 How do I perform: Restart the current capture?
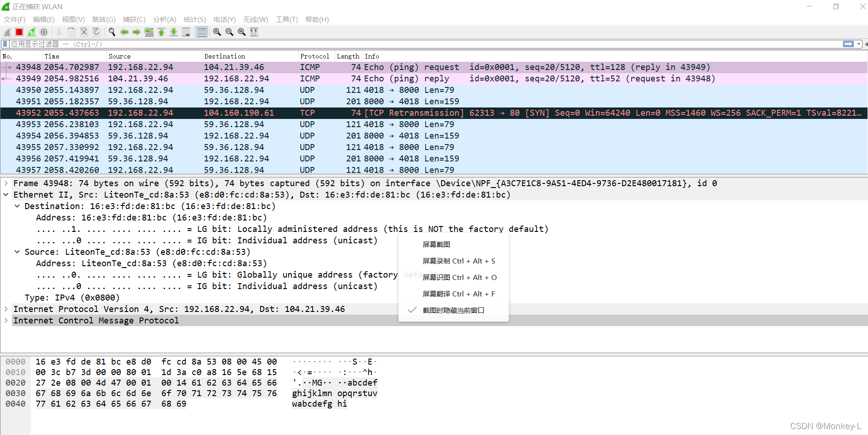point(32,32)
